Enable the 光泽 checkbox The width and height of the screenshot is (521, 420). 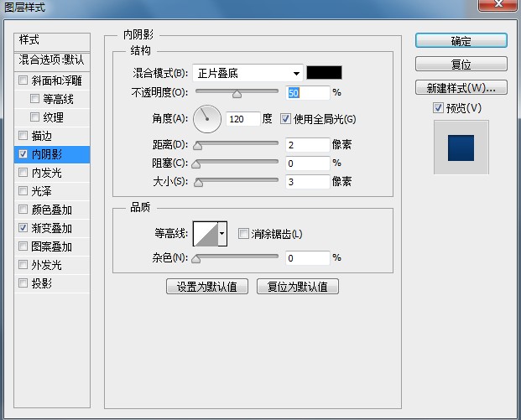click(x=23, y=190)
